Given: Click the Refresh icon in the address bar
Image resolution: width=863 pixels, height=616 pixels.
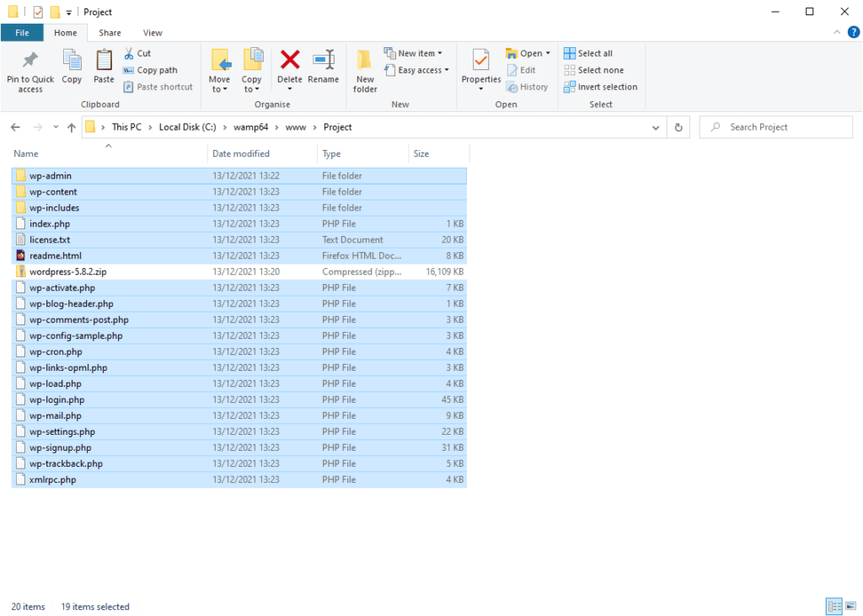Looking at the screenshot, I should [x=678, y=126].
